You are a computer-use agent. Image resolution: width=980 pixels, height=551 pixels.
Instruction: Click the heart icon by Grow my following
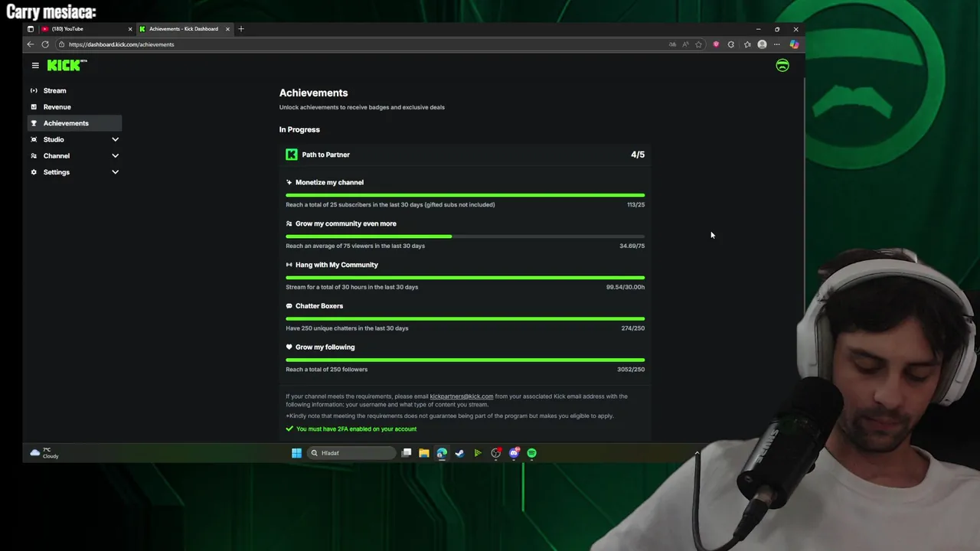coord(289,347)
